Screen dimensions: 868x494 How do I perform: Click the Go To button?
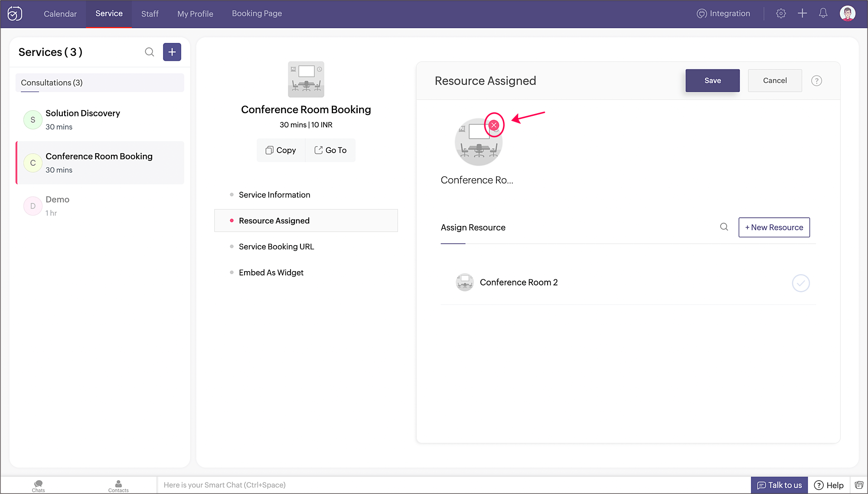click(330, 150)
